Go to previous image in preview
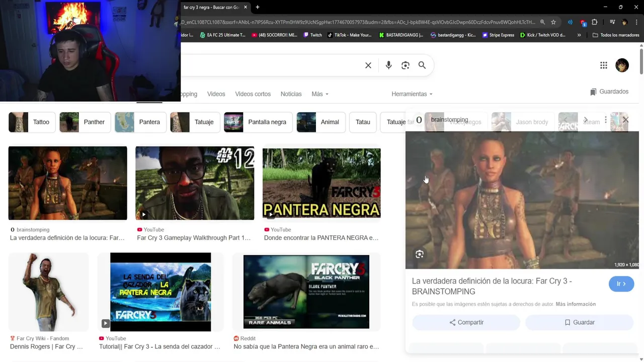 (566, 120)
